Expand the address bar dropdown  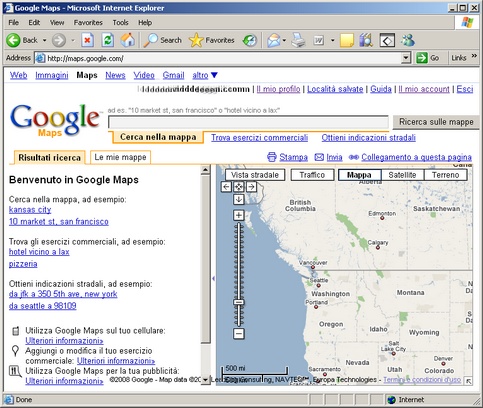coord(405,58)
